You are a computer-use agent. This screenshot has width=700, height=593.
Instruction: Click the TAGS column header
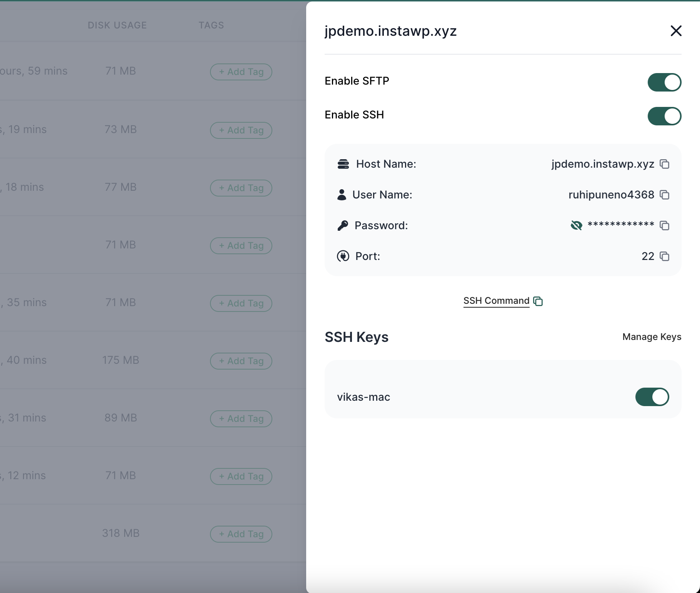point(211,25)
